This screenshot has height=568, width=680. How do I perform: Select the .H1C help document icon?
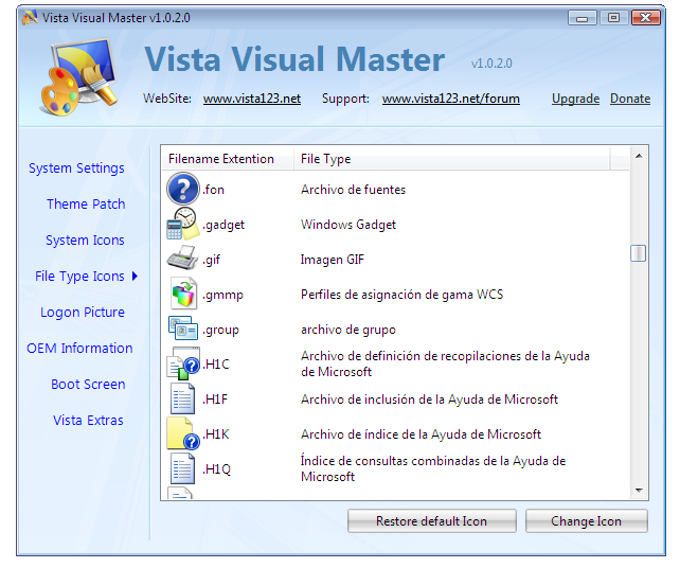click(x=183, y=364)
